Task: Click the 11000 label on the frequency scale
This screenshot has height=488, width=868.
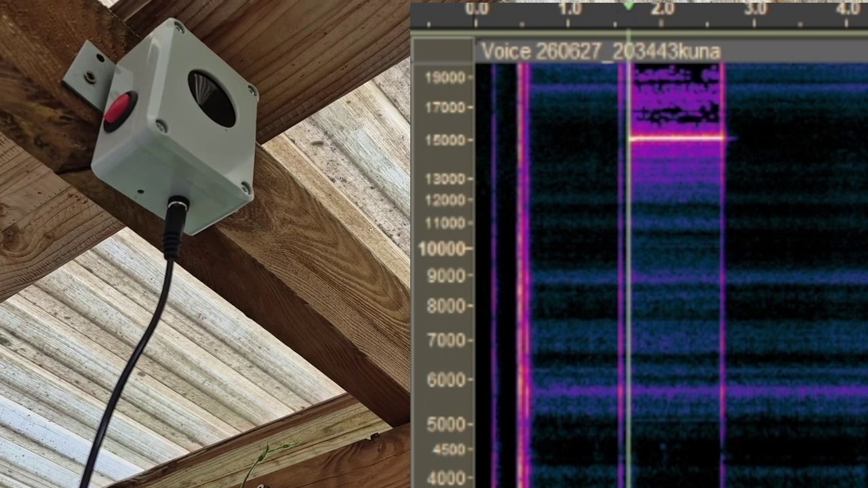Action: tap(444, 223)
